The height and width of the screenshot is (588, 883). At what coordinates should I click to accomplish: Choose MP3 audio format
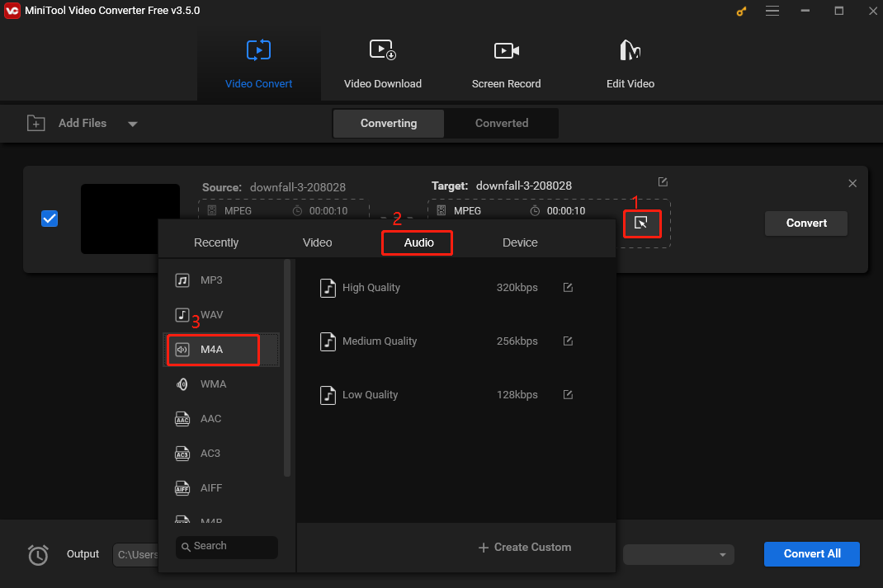pos(223,280)
